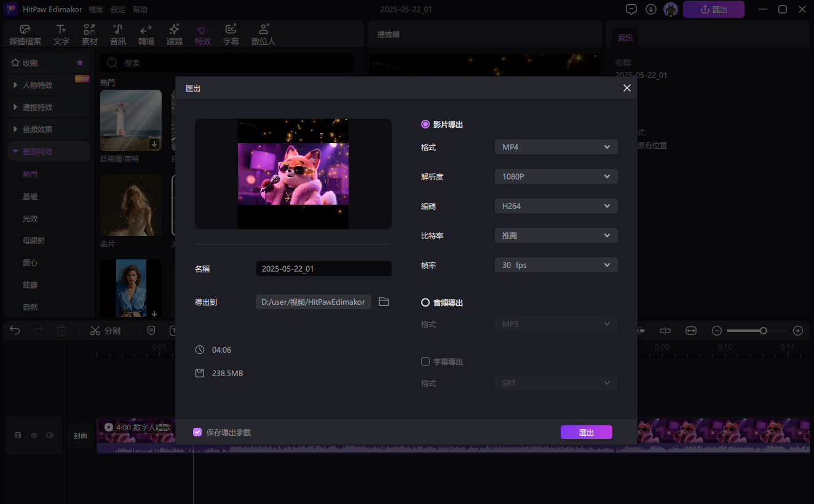
Task: Click the zoom-in plus icon on timeline
Action: 798,331
